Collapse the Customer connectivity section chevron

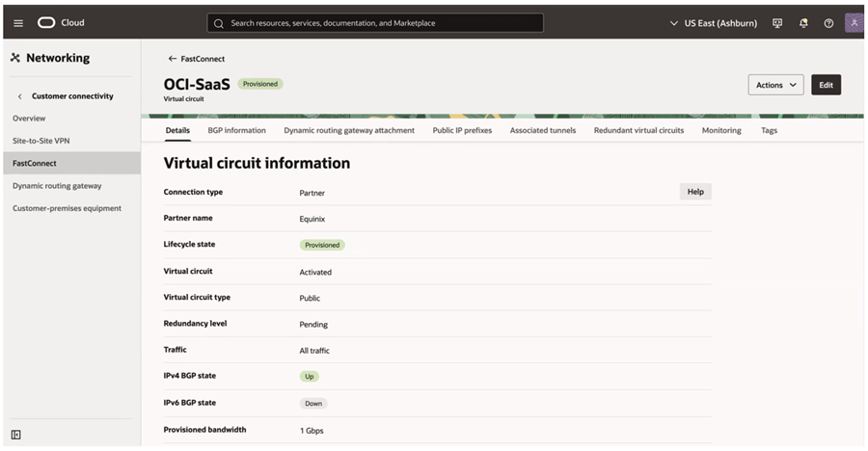click(x=20, y=96)
